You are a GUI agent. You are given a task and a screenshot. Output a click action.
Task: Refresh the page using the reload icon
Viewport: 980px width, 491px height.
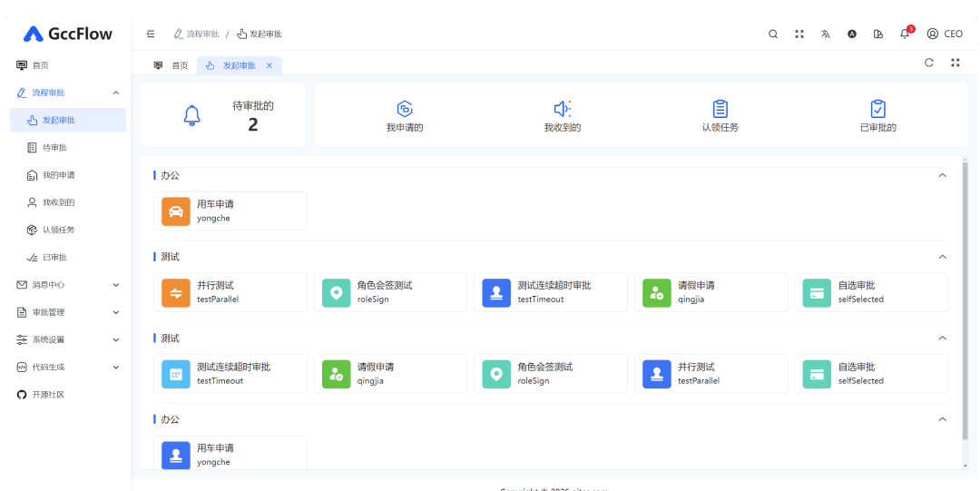tap(929, 63)
